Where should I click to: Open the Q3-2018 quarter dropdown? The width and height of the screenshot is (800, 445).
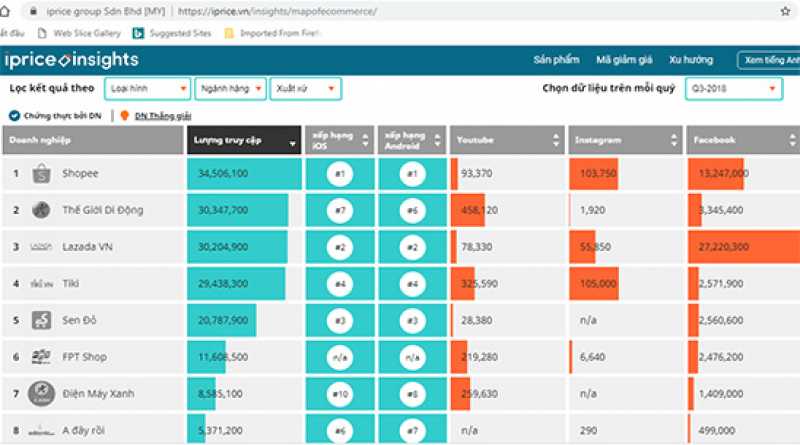[734, 89]
